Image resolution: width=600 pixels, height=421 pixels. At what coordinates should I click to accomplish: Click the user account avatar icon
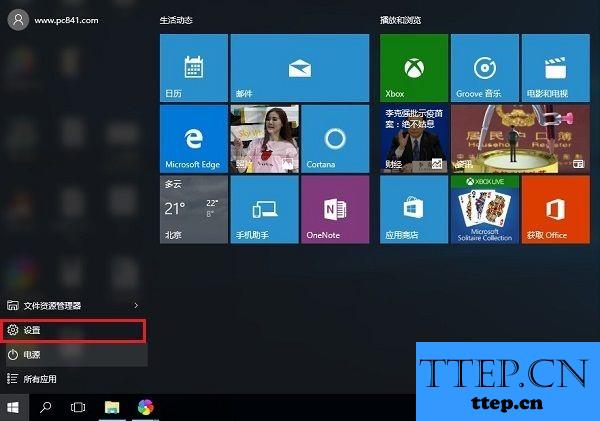click(x=18, y=20)
